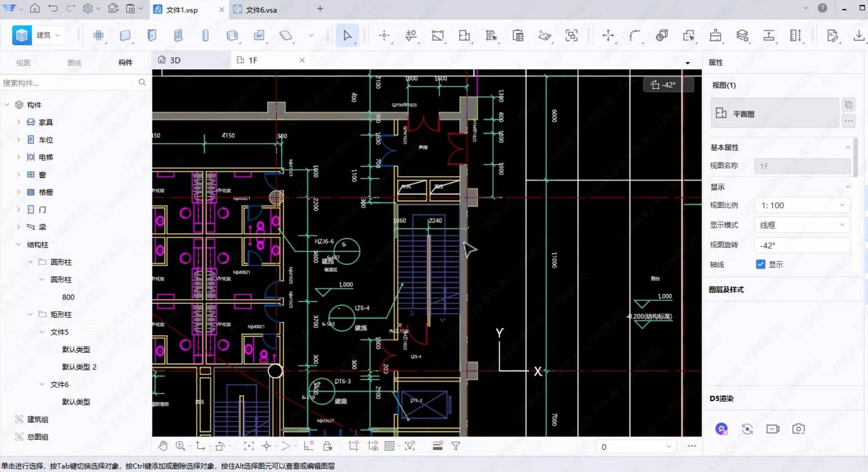
Task: Click the filter funnel icon in bottom toolbar
Action: 456,446
